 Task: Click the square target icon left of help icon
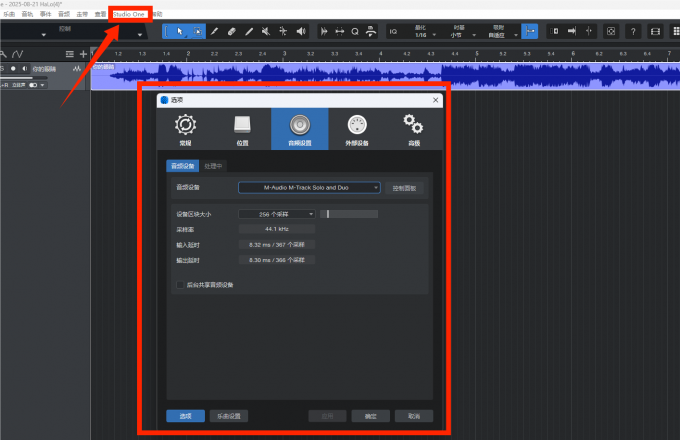point(611,31)
